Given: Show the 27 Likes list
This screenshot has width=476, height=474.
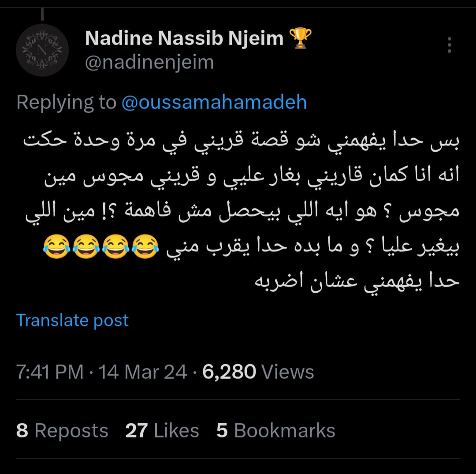Looking at the screenshot, I should click(x=162, y=431).
